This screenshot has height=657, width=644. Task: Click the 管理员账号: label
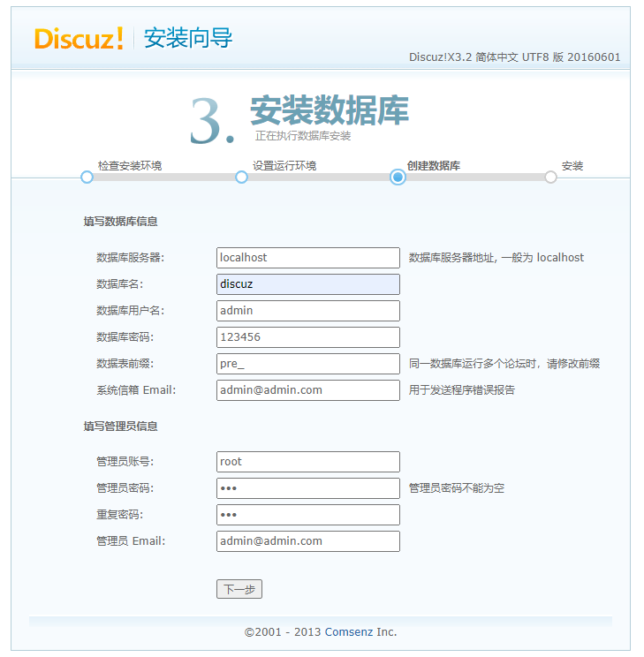125,462
